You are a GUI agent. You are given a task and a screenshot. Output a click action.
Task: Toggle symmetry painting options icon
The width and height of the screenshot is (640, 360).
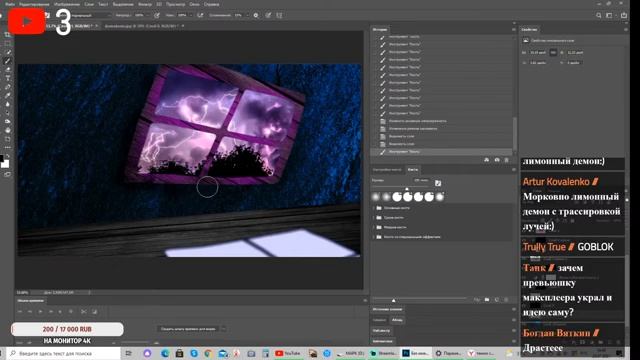point(279,16)
